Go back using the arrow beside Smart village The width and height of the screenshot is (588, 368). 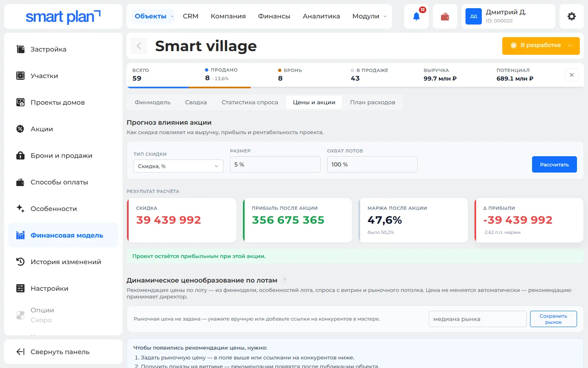click(x=139, y=46)
